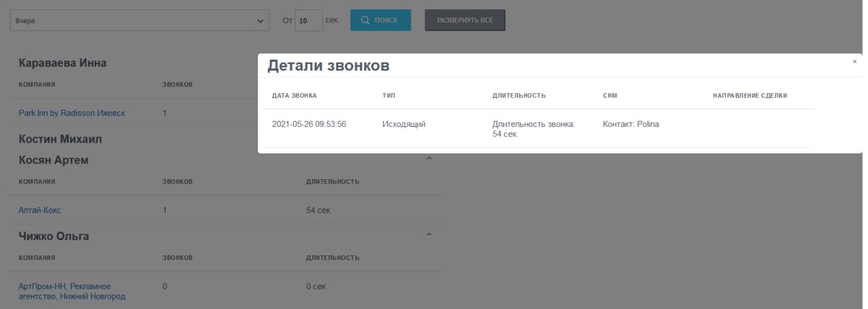Open АртПром-НН Рекламное агентство link

click(x=72, y=291)
